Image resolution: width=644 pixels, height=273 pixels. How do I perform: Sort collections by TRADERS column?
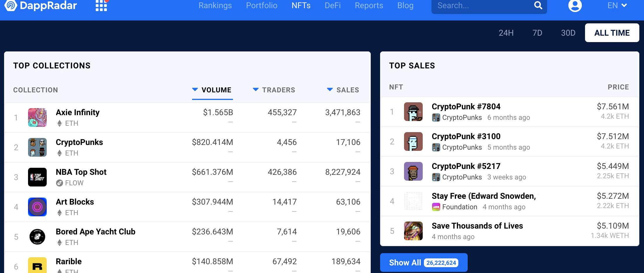tap(274, 90)
